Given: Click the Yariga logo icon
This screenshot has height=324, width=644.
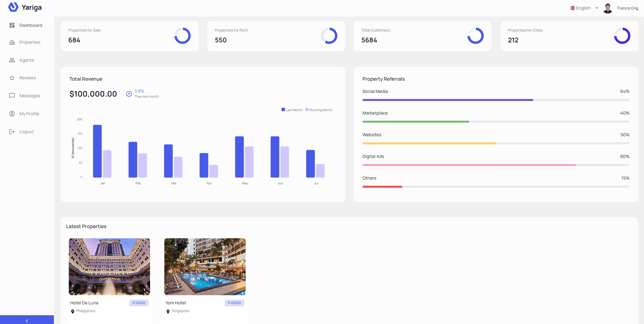Looking at the screenshot, I should click(x=13, y=7).
